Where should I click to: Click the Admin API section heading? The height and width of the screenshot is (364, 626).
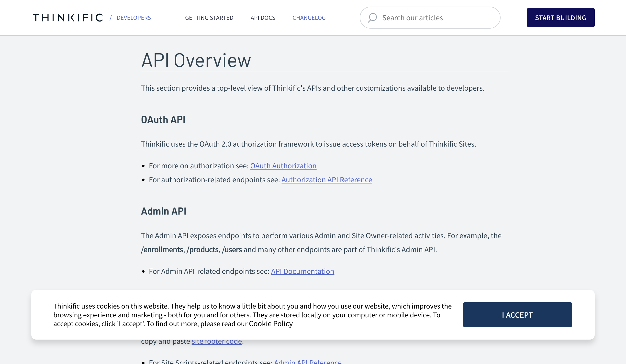pyautogui.click(x=163, y=211)
